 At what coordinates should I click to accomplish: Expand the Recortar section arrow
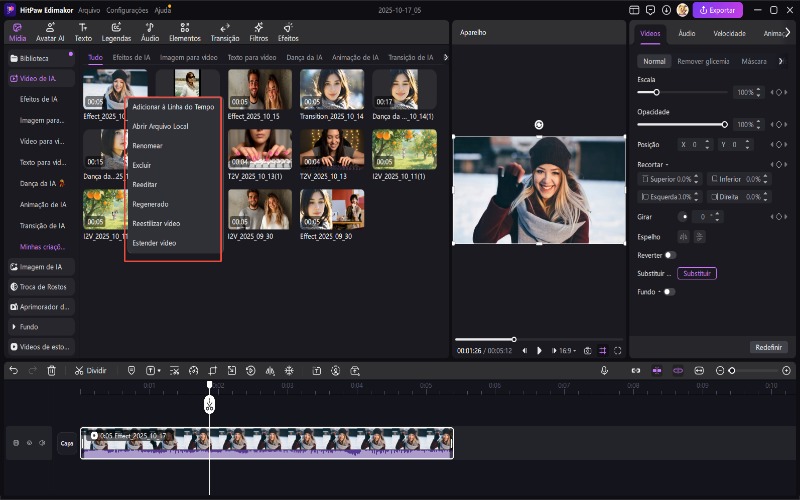pos(667,165)
